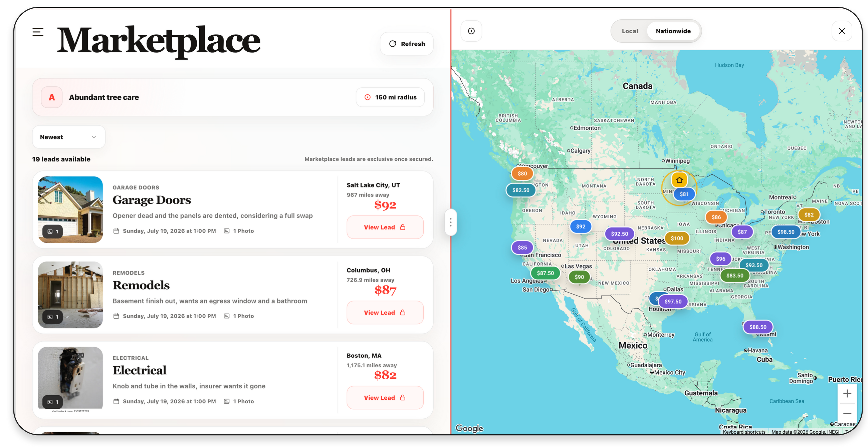Open the Garage Doors lead thumbnail
Screen dimensions: 868x447
(x=70, y=209)
